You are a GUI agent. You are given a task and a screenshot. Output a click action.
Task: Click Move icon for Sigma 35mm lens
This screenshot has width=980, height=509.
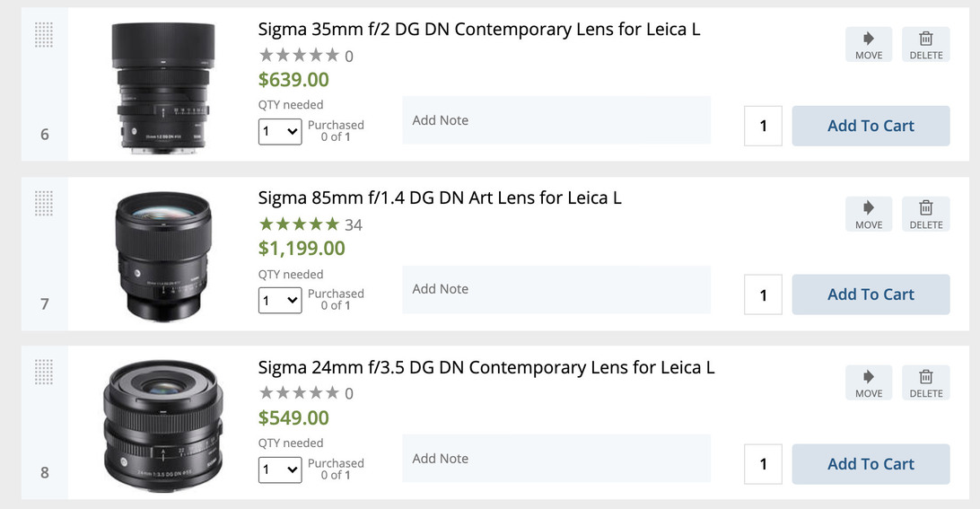click(x=869, y=44)
